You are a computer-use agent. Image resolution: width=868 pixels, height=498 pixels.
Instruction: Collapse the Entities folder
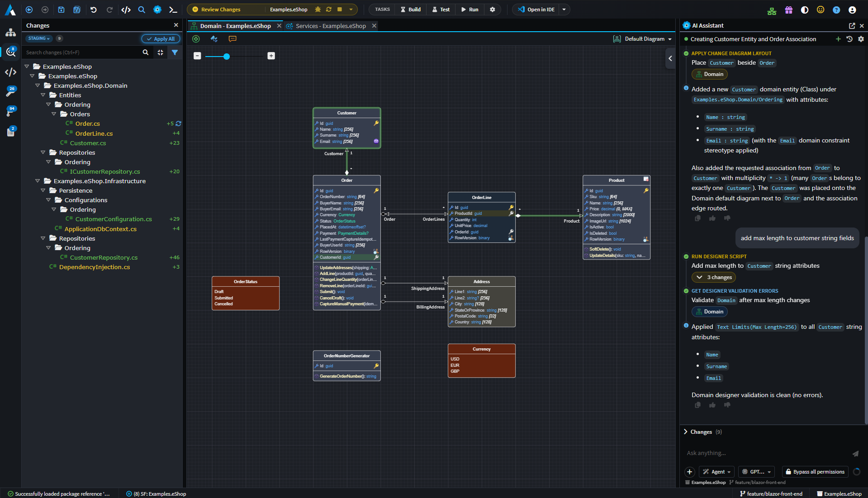pos(43,95)
